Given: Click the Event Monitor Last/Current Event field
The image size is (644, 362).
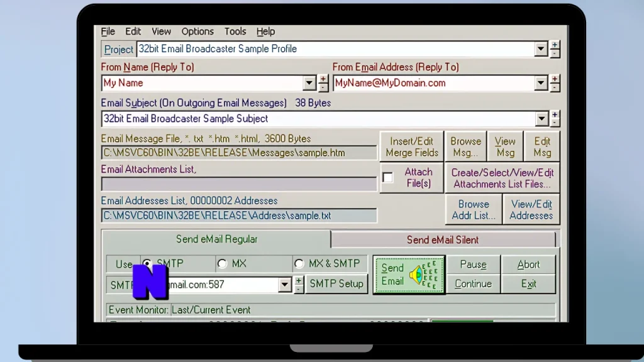Looking at the screenshot, I should click(x=363, y=310).
